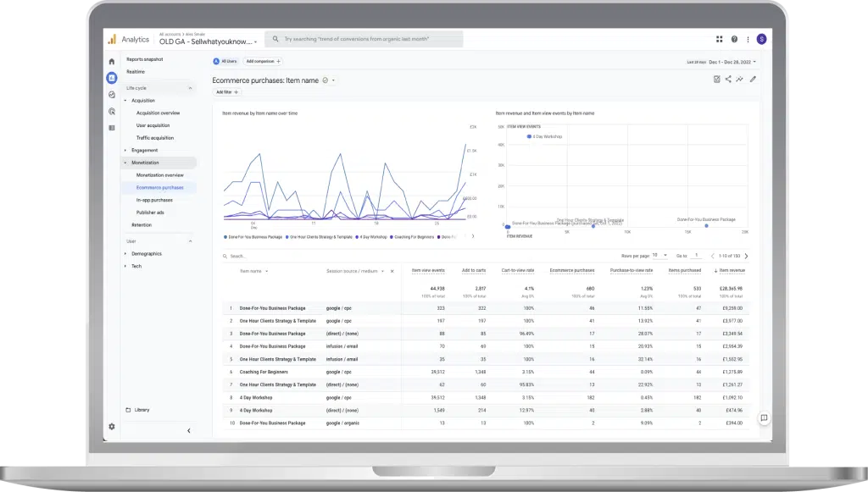This screenshot has width=868, height=492.
Task: Open the Home icon in left rail
Action: pos(111,62)
